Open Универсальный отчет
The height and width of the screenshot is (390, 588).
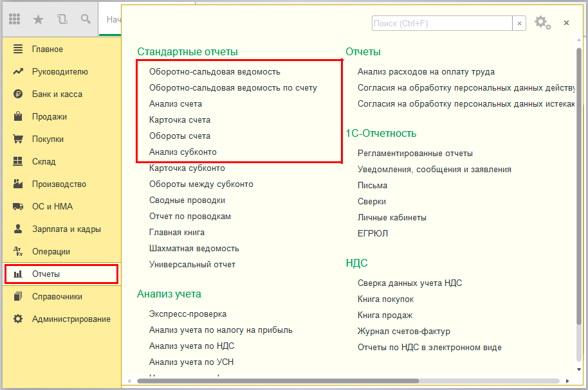(x=192, y=265)
